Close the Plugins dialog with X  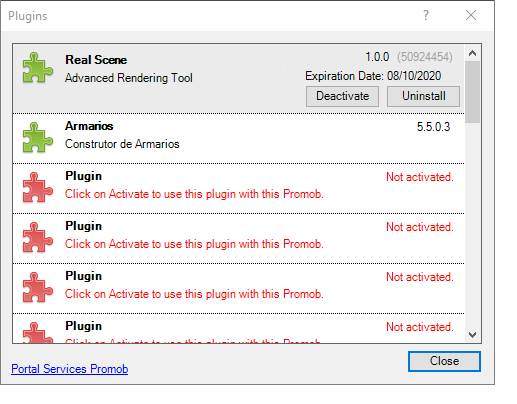[471, 15]
